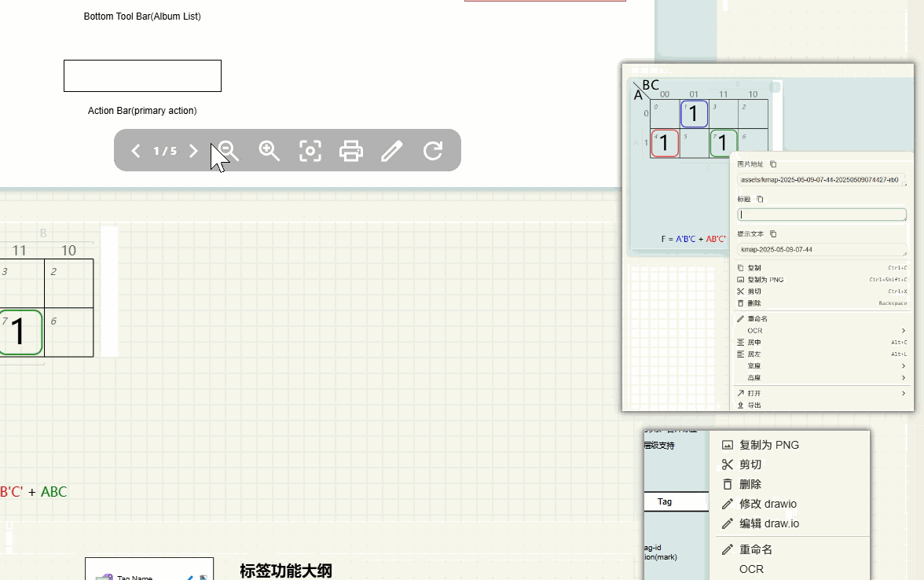Click copy icon beside 提示文本 label
Image resolution: width=924 pixels, height=580 pixels.
coord(773,233)
